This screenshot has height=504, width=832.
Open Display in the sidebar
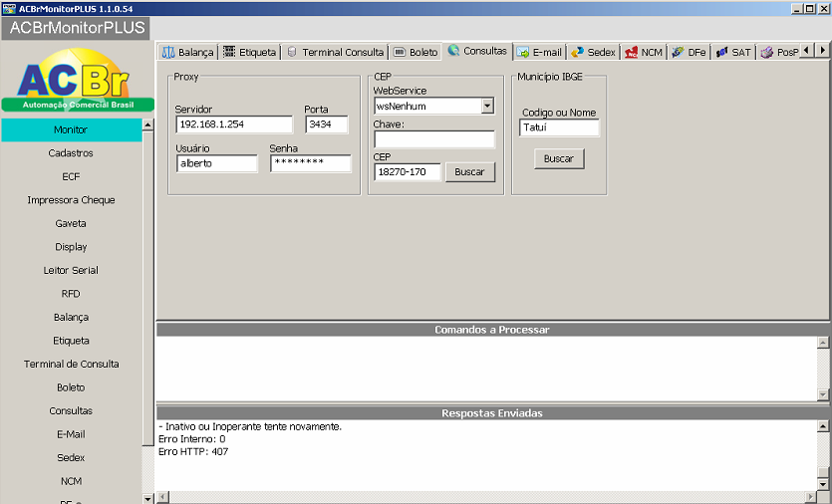(71, 247)
